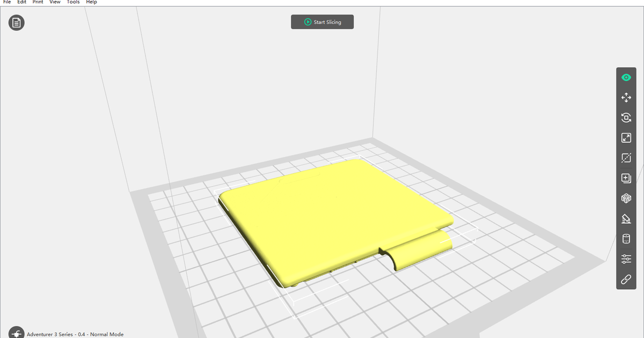
Task: Select the Rotate tool
Action: pos(626,117)
